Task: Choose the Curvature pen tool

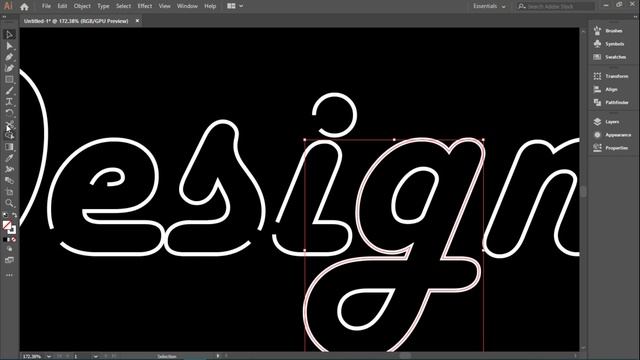Action: tap(9, 68)
